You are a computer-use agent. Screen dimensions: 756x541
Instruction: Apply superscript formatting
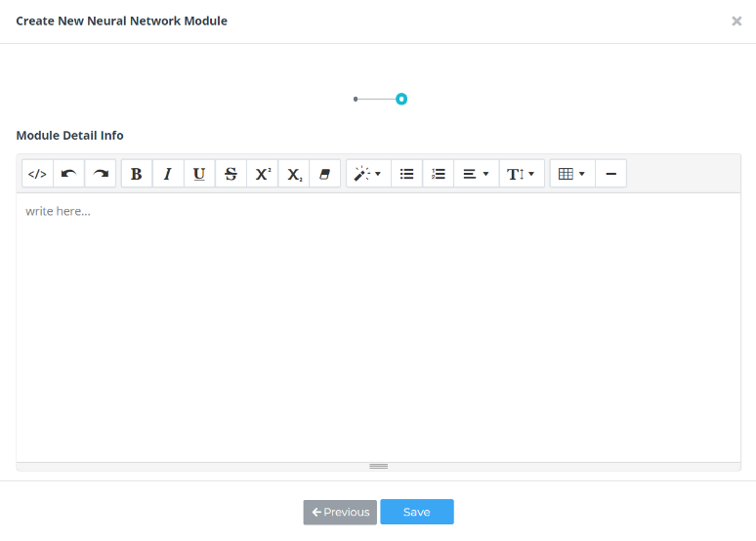coord(263,174)
